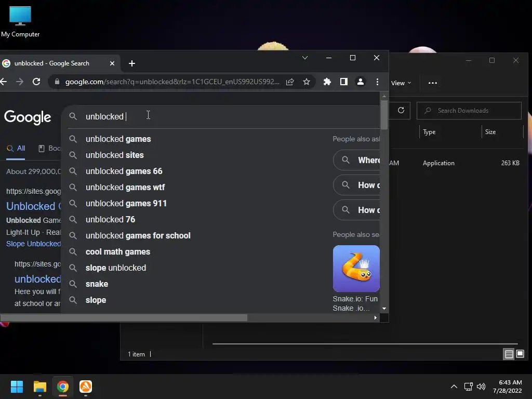
Task: Open the 'Unblocked' first result title link
Action: pos(34,206)
